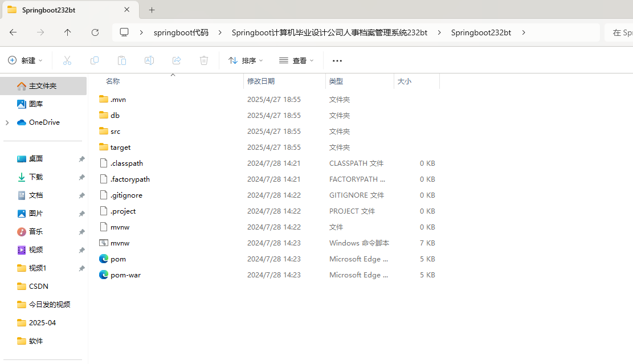Click the This PC monitor icon in address bar
Image resolution: width=633 pixels, height=364 pixels.
[124, 32]
